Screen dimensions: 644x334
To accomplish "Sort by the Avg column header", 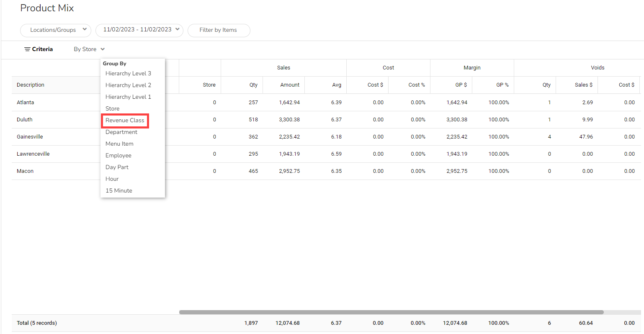I will 337,85.
